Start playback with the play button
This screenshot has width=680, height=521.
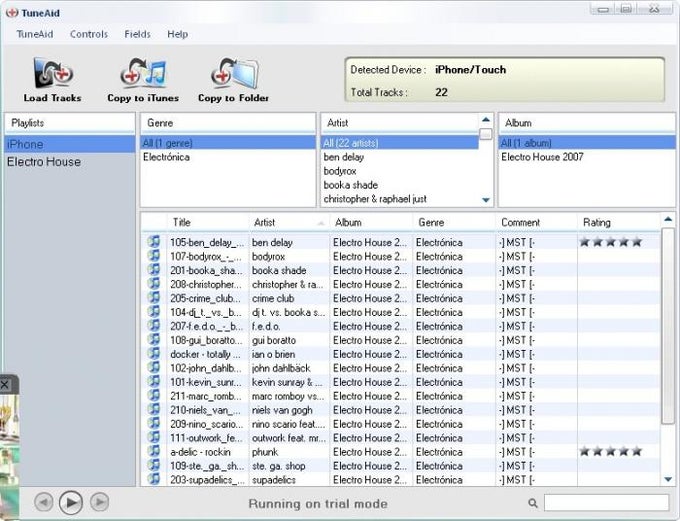pyautogui.click(x=71, y=502)
